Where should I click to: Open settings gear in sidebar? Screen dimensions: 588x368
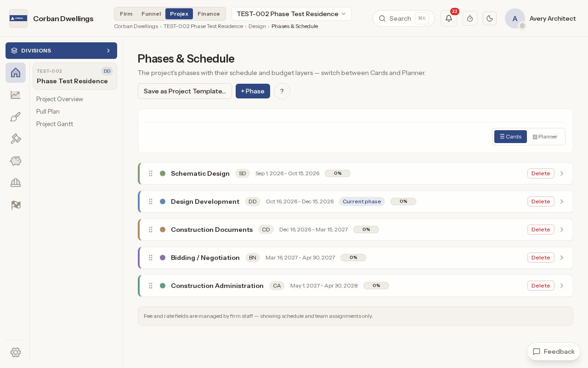16,352
